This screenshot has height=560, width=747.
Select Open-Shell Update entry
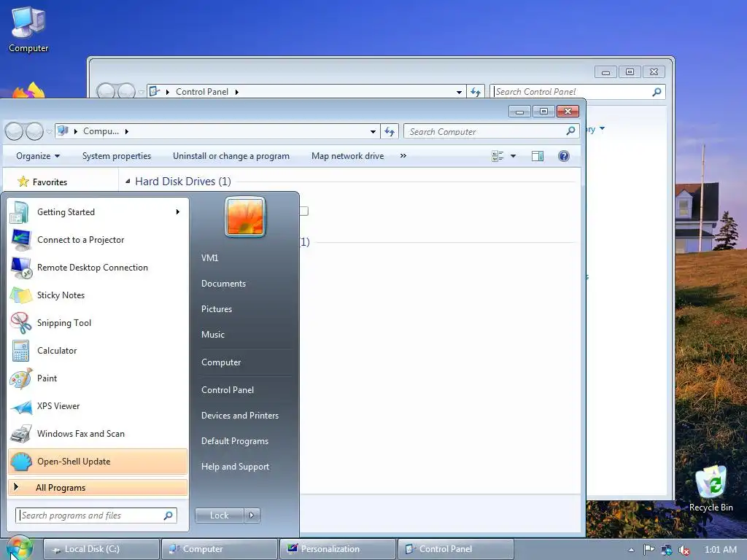(98, 462)
